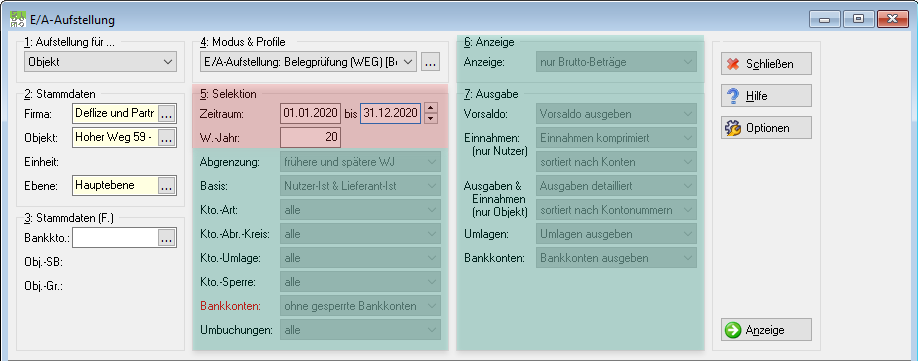The height and width of the screenshot is (361, 918).
Task: Click the E/A-Aufstellung window title icon
Action: 18,19
